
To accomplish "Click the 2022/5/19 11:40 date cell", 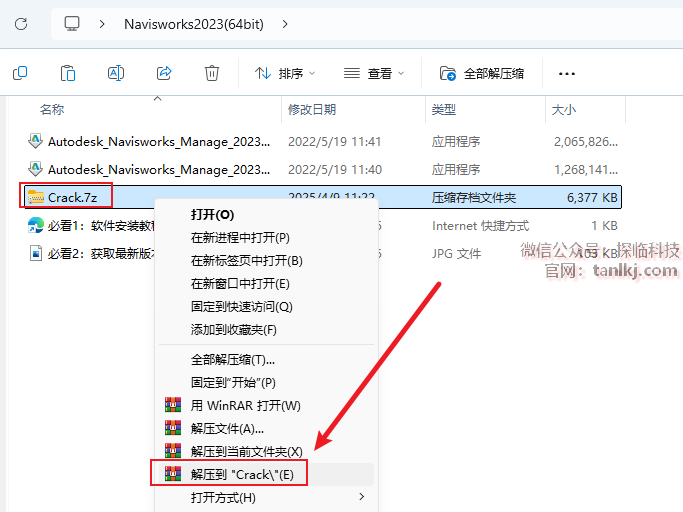I will pyautogui.click(x=335, y=170).
